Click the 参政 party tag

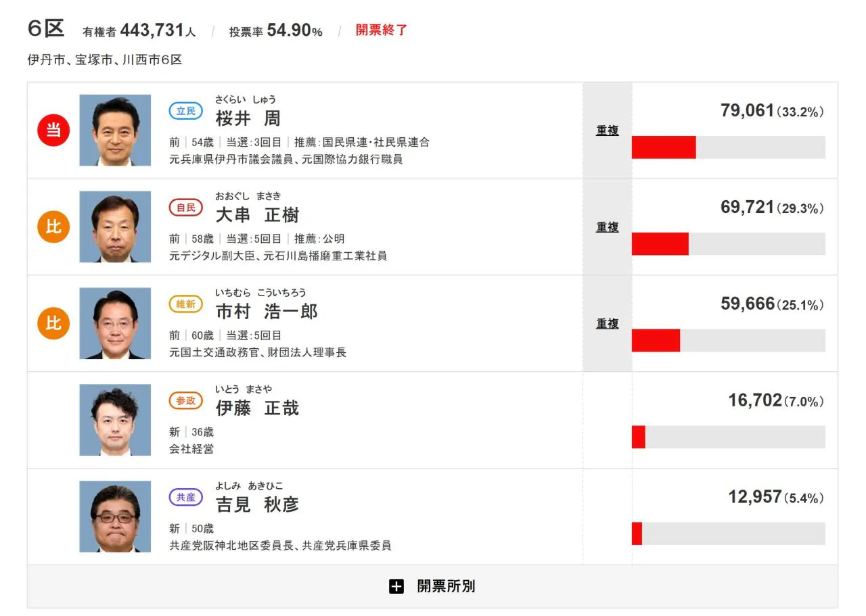pos(185,401)
